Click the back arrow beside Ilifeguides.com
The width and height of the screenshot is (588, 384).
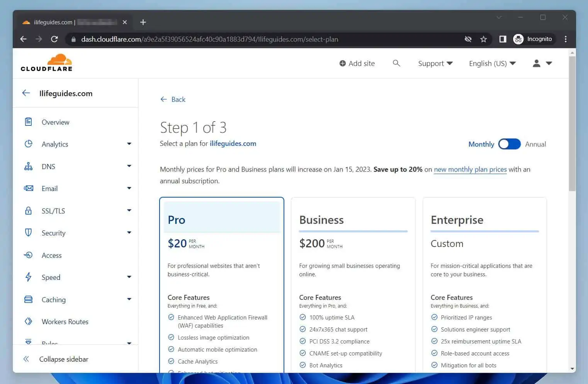click(26, 93)
